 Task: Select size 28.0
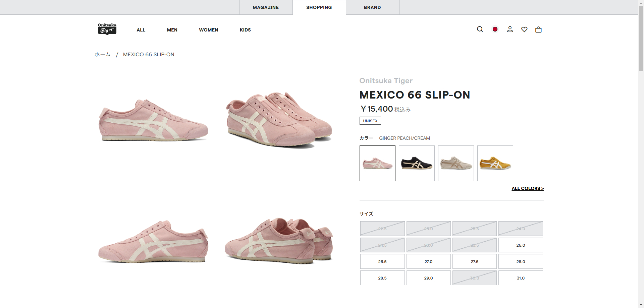click(521, 261)
